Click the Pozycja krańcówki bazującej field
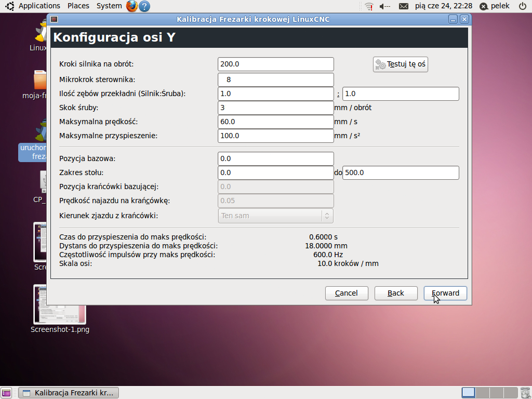 pyautogui.click(x=275, y=187)
